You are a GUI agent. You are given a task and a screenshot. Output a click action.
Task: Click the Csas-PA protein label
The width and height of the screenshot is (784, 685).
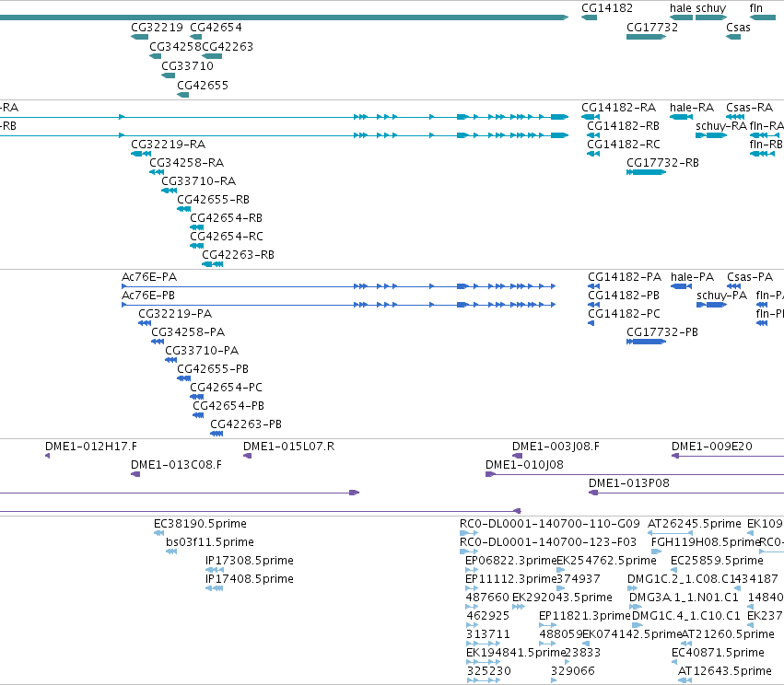pos(750,277)
